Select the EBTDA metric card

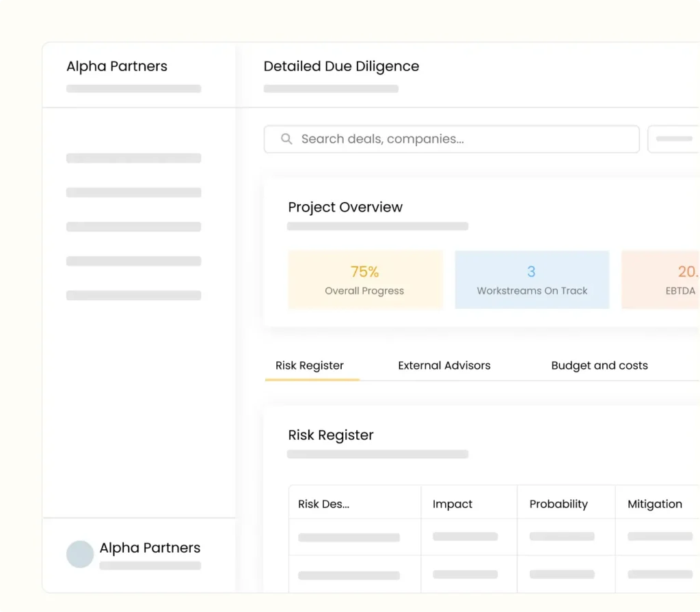click(x=660, y=280)
